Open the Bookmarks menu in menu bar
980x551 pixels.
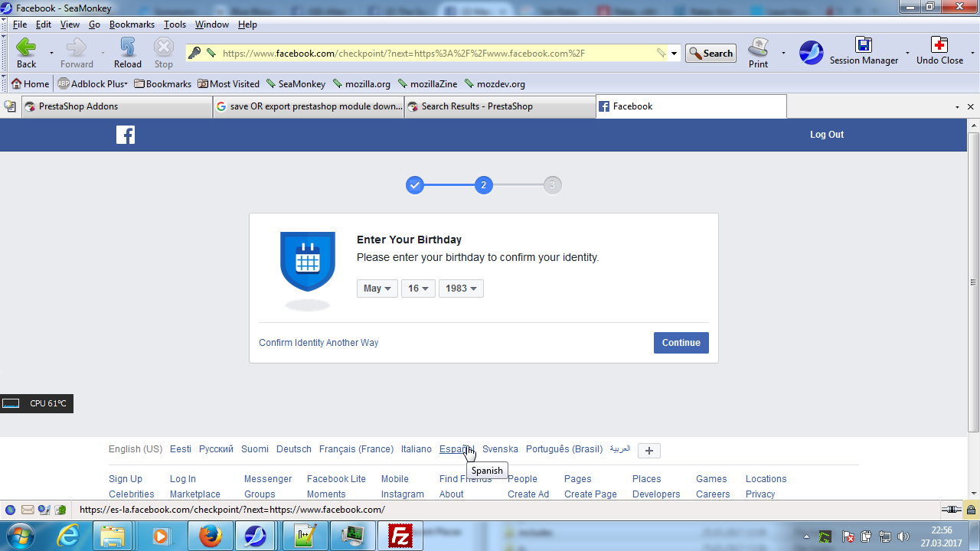(132, 24)
